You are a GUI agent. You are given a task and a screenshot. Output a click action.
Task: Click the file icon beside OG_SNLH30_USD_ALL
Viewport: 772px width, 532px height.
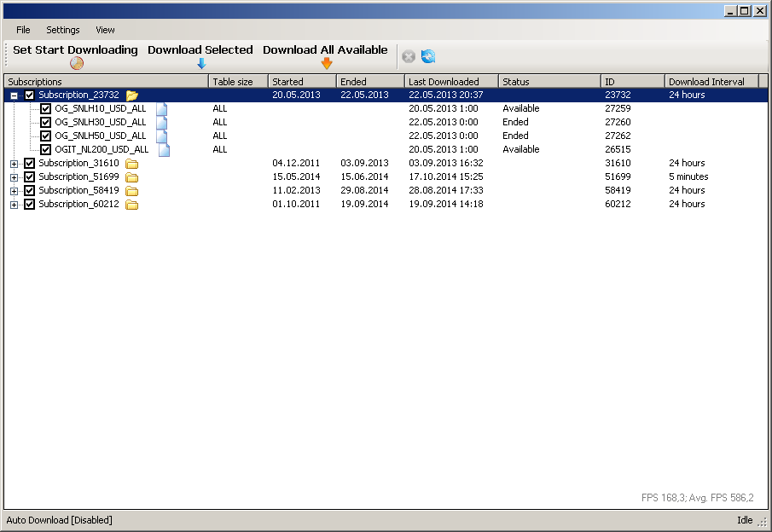(161, 123)
